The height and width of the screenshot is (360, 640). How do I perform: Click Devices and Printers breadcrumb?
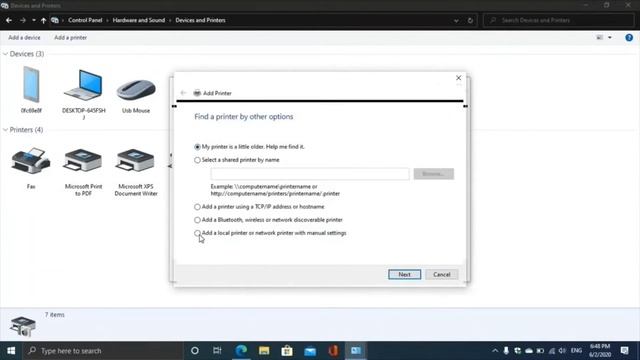200,20
